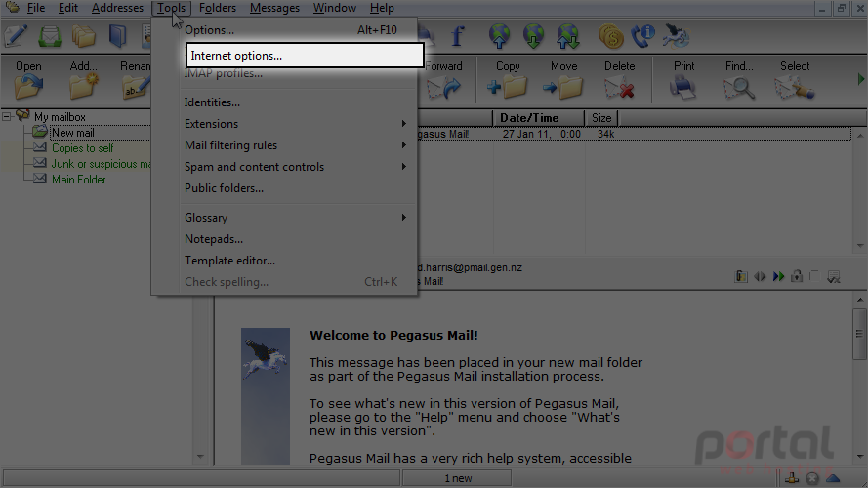Select the Junk or suspicious mail folder
Image resolution: width=868 pixels, height=488 pixels.
point(101,164)
